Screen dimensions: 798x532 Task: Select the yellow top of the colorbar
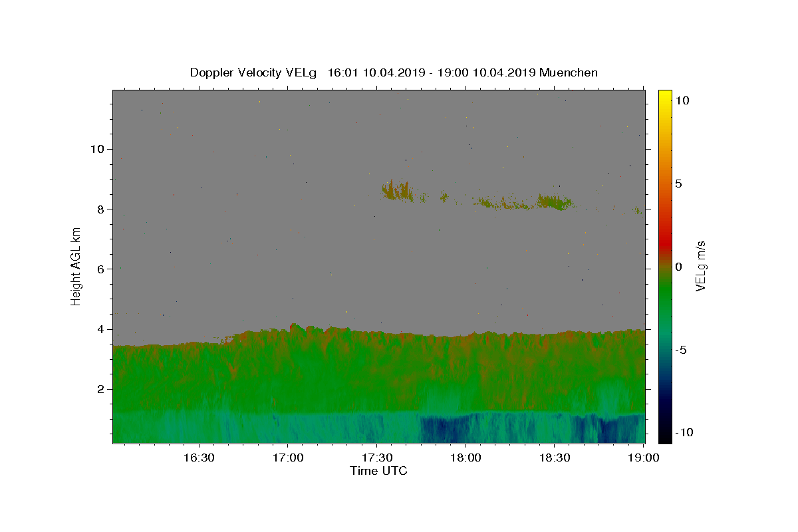tap(664, 96)
